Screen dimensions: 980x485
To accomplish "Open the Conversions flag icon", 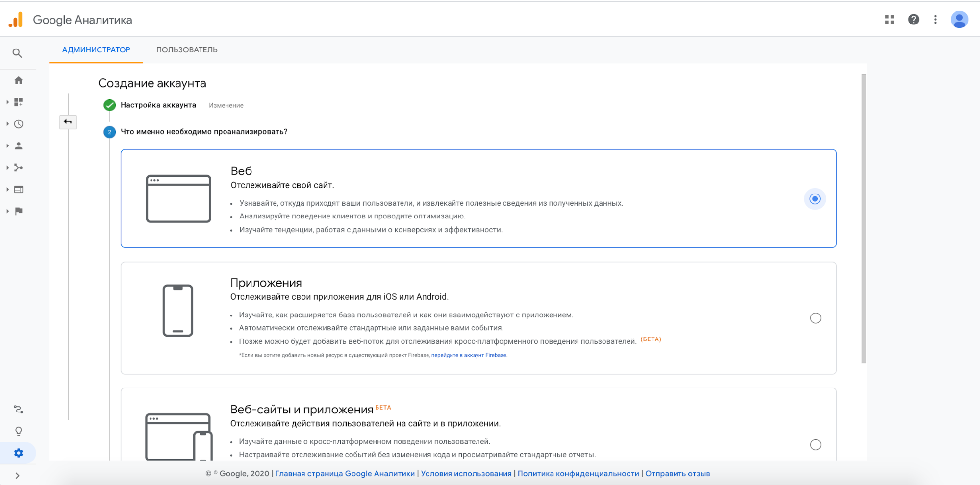I will (x=19, y=211).
